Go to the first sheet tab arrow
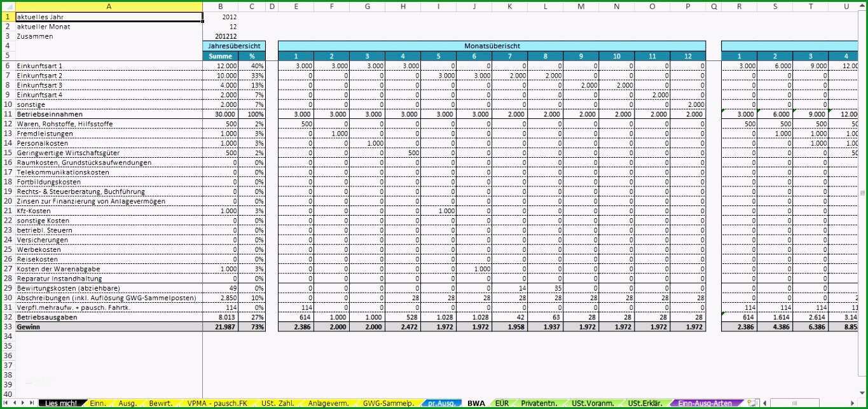The width and height of the screenshot is (868, 409). 6,403
